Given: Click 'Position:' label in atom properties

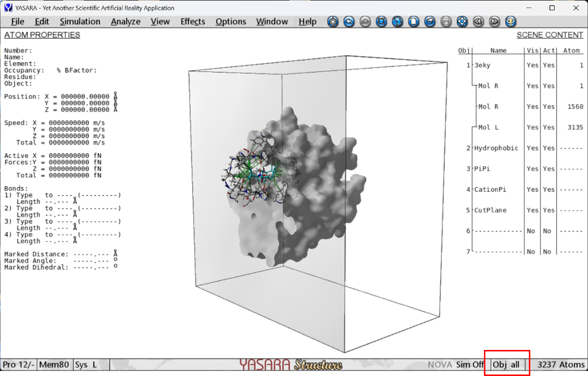Looking at the screenshot, I should (x=22, y=97).
